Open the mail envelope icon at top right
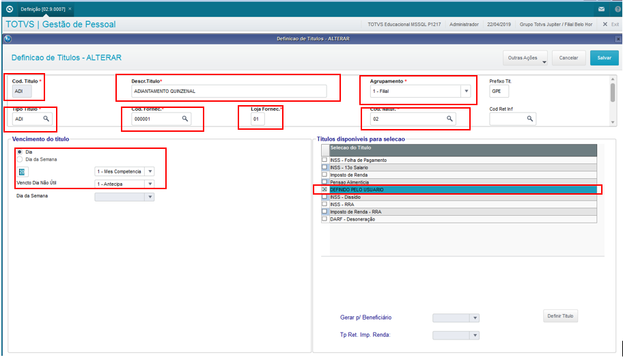Screen dimensions: 623x364 [x=602, y=9]
